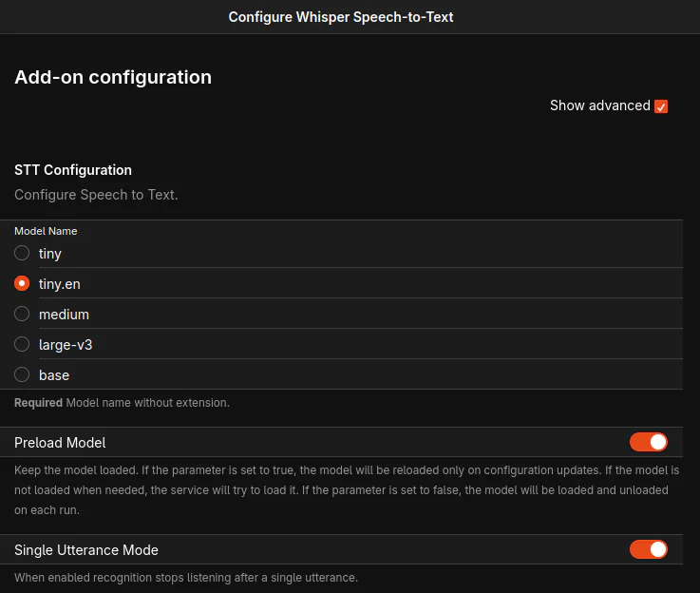Select the base model radio button
Viewport: 700px width, 593px height.
[x=22, y=374]
